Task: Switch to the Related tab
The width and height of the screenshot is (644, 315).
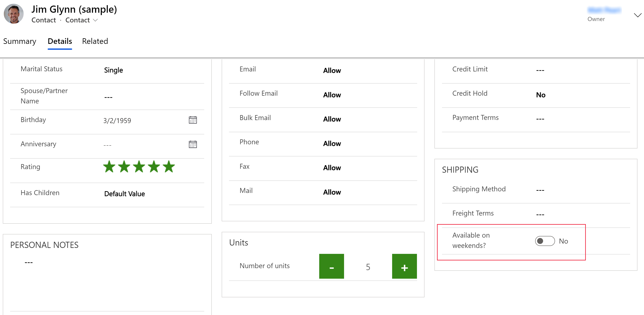Action: click(95, 41)
